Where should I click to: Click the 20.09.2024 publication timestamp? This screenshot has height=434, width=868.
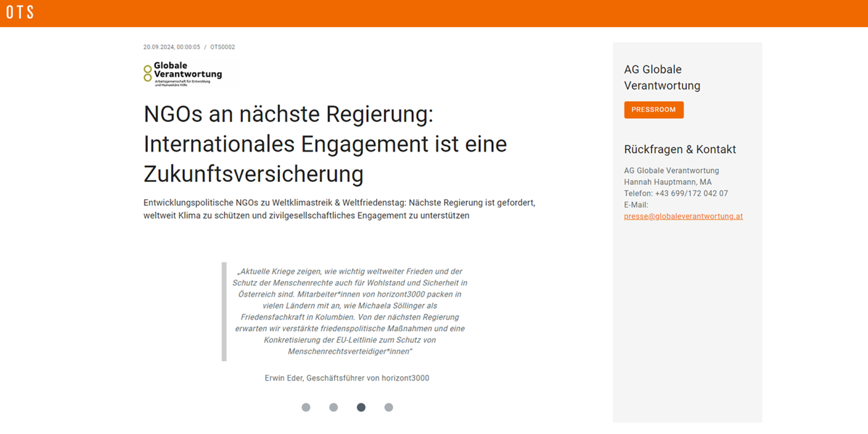171,47
